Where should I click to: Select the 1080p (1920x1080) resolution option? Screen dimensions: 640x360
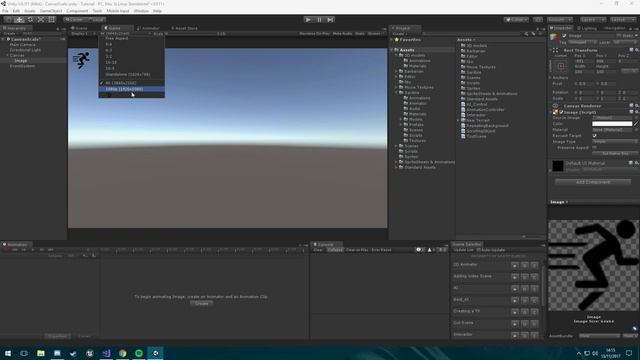[131, 89]
